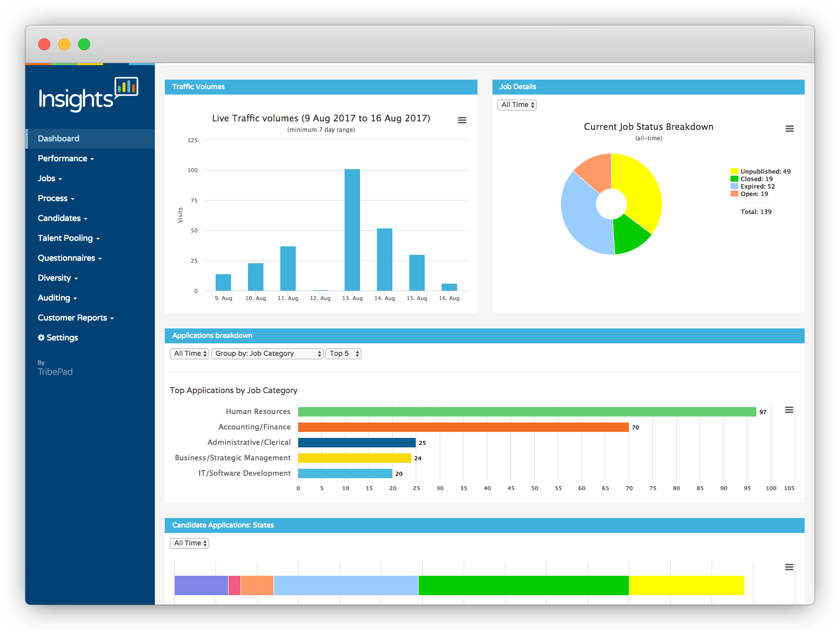
Task: Open the Traffic Volumes chart hamburger menu
Action: [462, 120]
